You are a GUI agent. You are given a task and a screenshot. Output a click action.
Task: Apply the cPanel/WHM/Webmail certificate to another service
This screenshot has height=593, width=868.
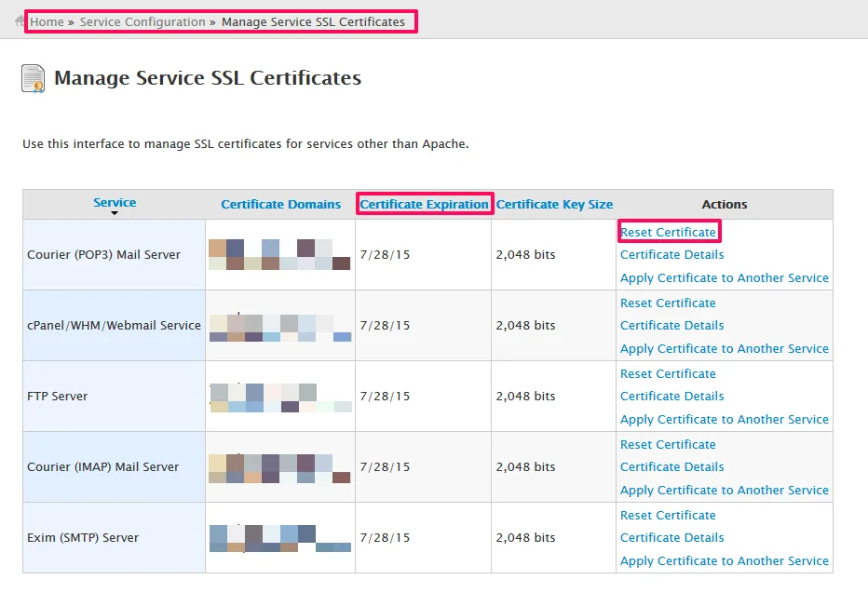pyautogui.click(x=724, y=348)
